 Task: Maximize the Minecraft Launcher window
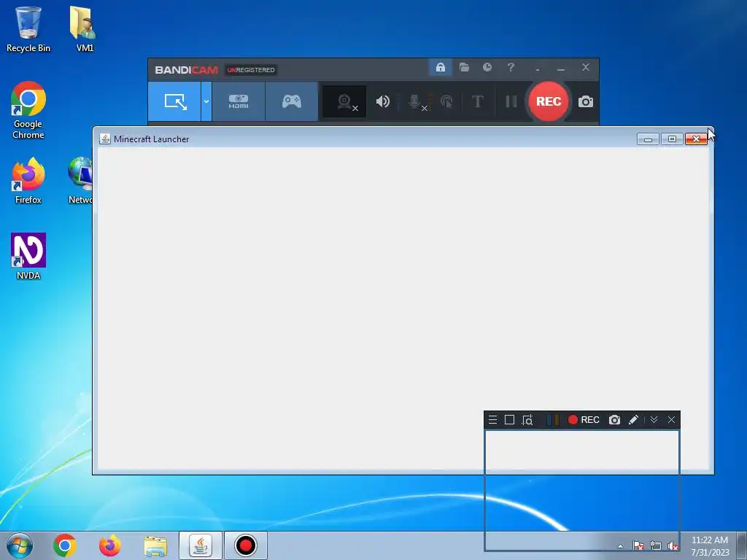click(672, 139)
